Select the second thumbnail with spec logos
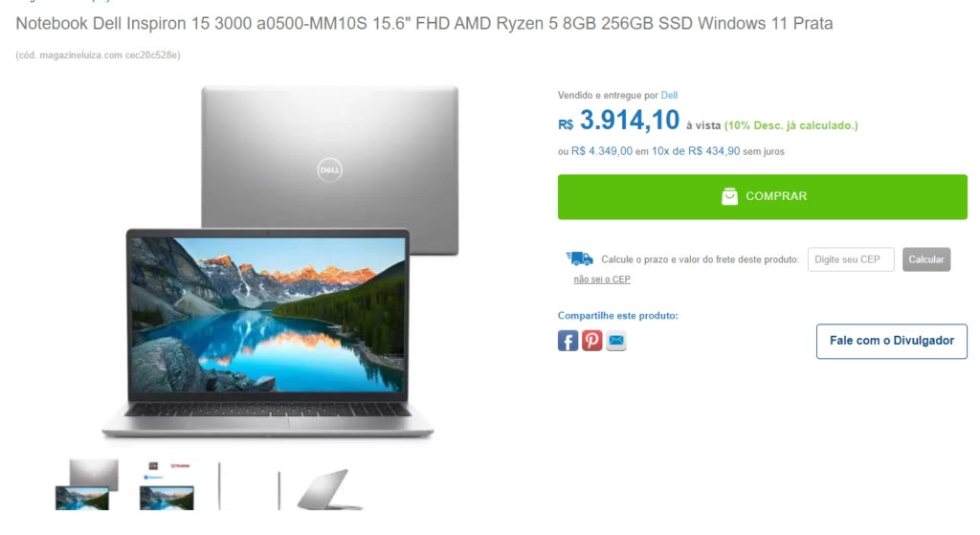Image resolution: width=980 pixels, height=535 pixels. [167, 485]
